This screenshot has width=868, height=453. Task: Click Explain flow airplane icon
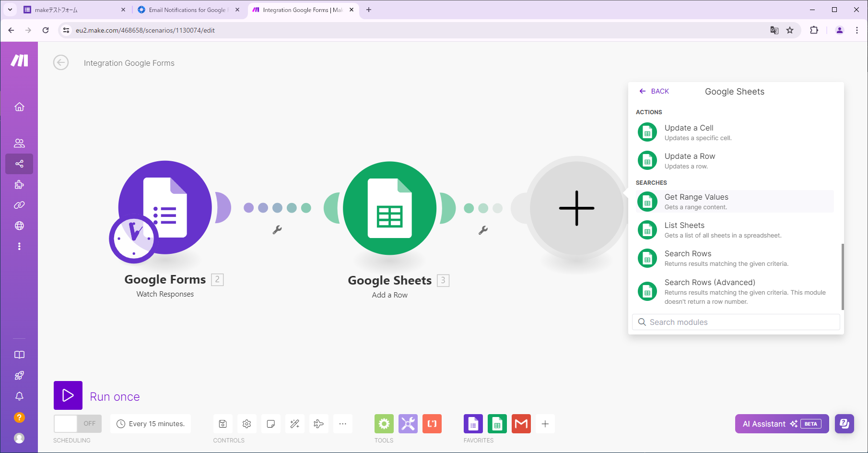point(319,424)
